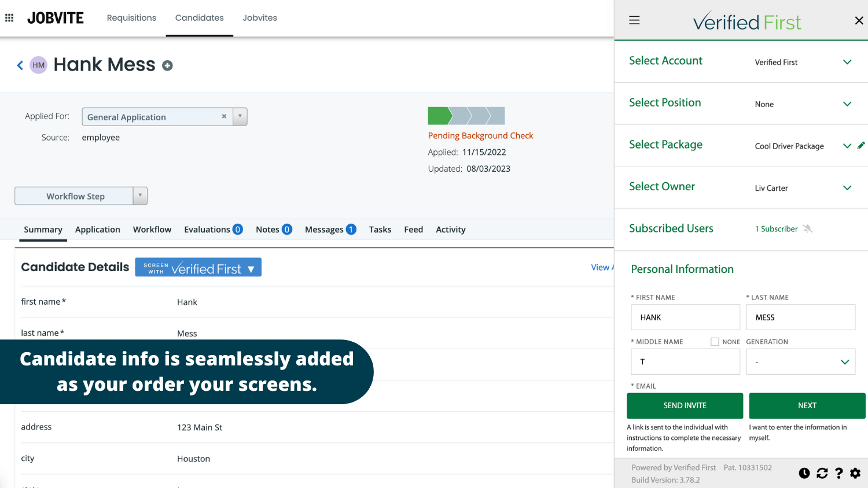Click the refresh sync icon
The width and height of the screenshot is (868, 488).
pyautogui.click(x=822, y=474)
